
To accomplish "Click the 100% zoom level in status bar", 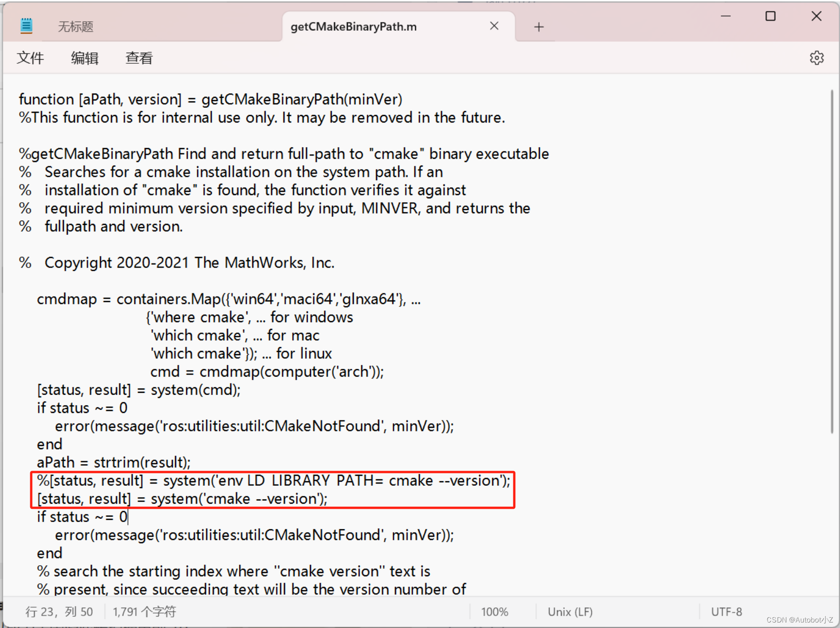I will (x=495, y=612).
